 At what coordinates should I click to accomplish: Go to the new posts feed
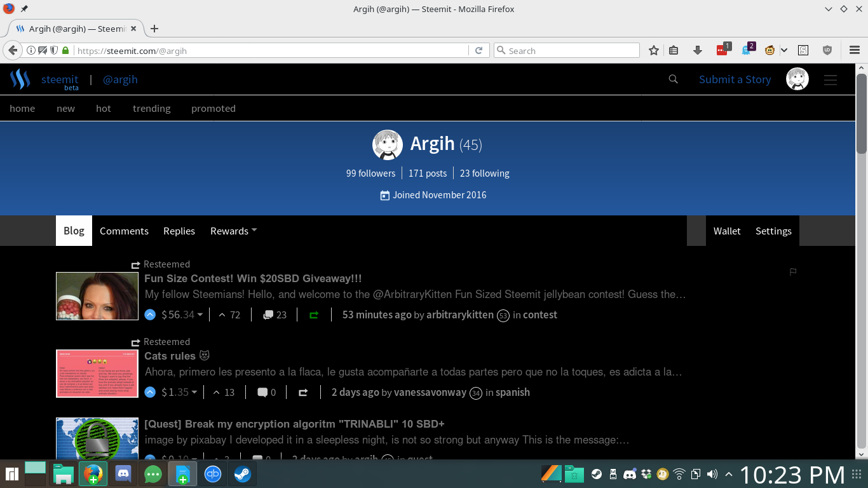65,108
